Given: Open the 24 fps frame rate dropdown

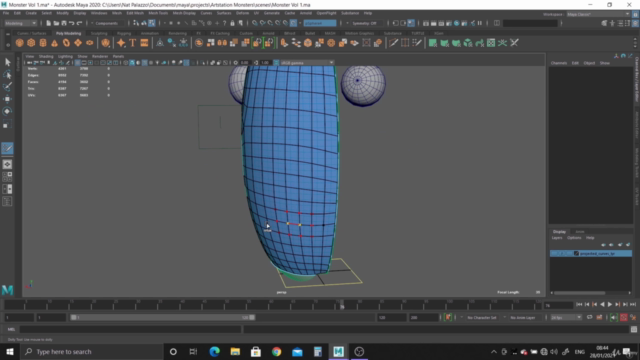Looking at the screenshot, I should (x=566, y=317).
